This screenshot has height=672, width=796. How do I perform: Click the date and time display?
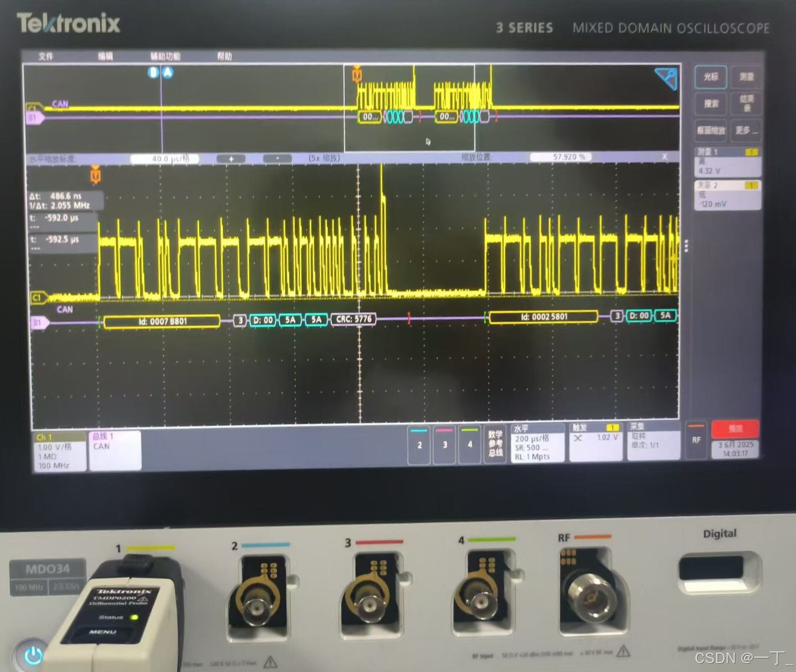(735, 449)
